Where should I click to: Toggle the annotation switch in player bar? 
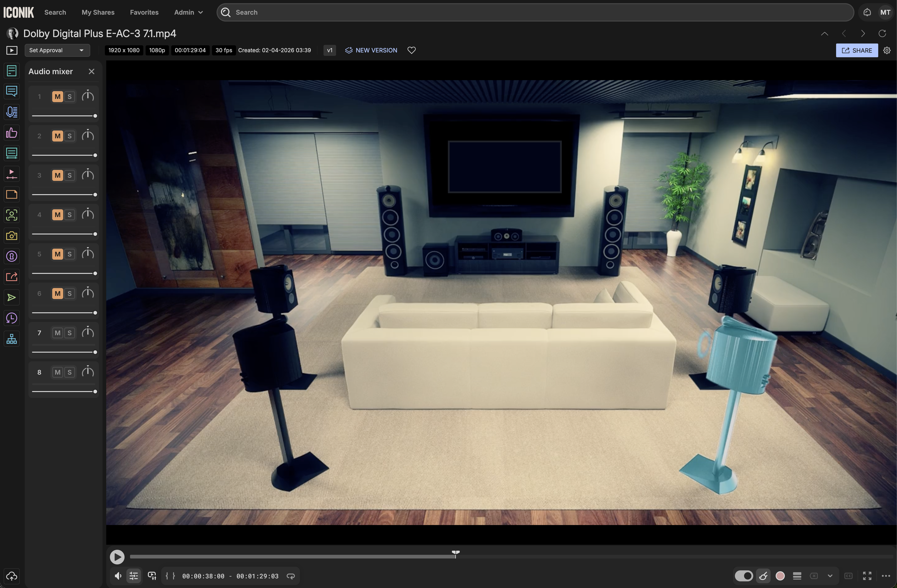pos(744,576)
